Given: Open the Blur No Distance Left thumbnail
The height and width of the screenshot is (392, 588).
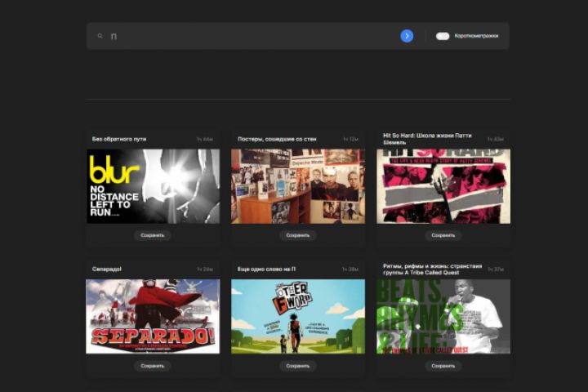Looking at the screenshot, I should [x=153, y=186].
